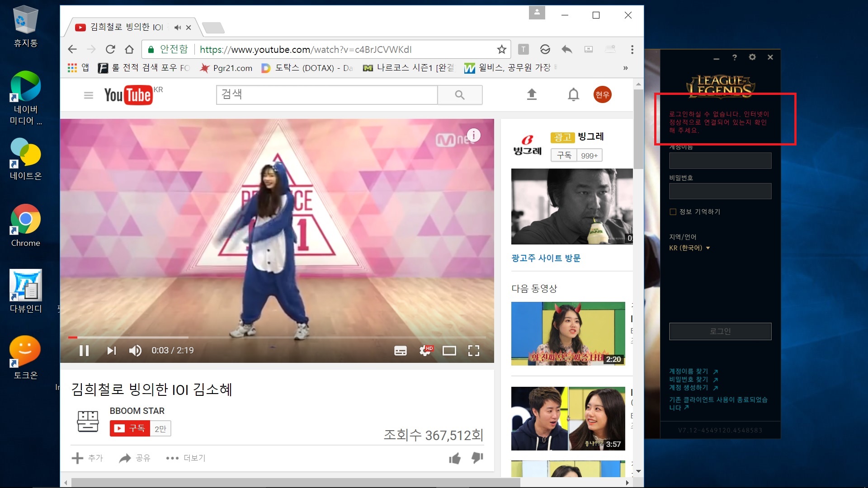This screenshot has width=868, height=488.
Task: Focus the YouTube search box
Action: [x=327, y=95]
